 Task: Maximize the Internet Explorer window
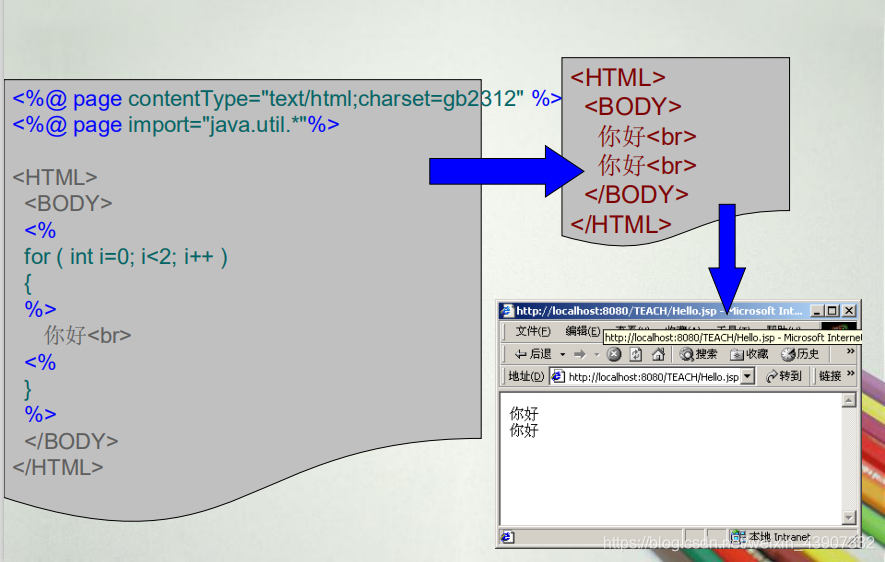tap(832, 311)
